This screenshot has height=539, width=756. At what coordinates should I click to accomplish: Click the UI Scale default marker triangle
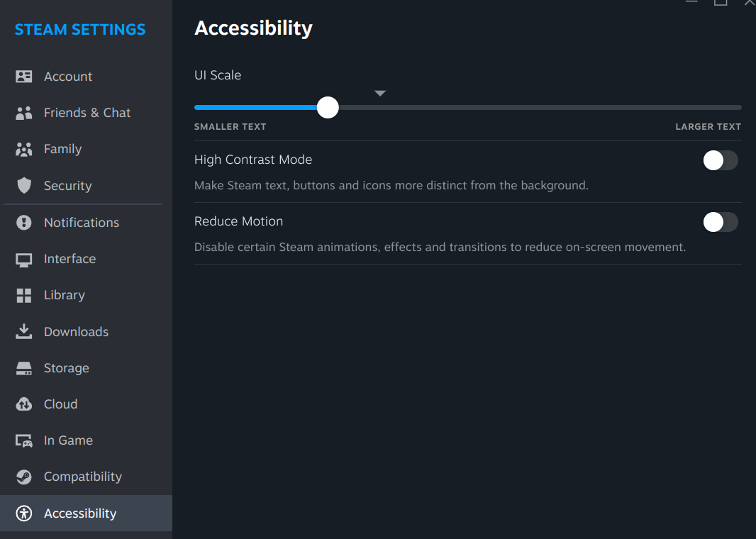coord(380,93)
